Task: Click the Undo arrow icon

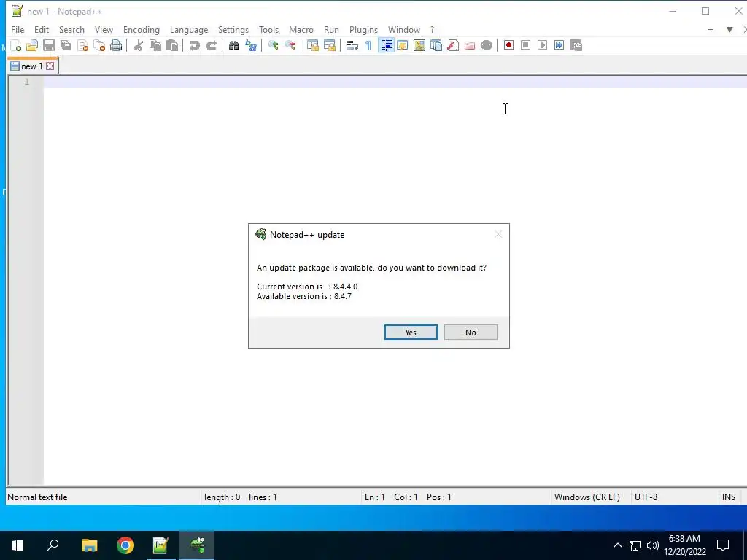Action: [194, 45]
